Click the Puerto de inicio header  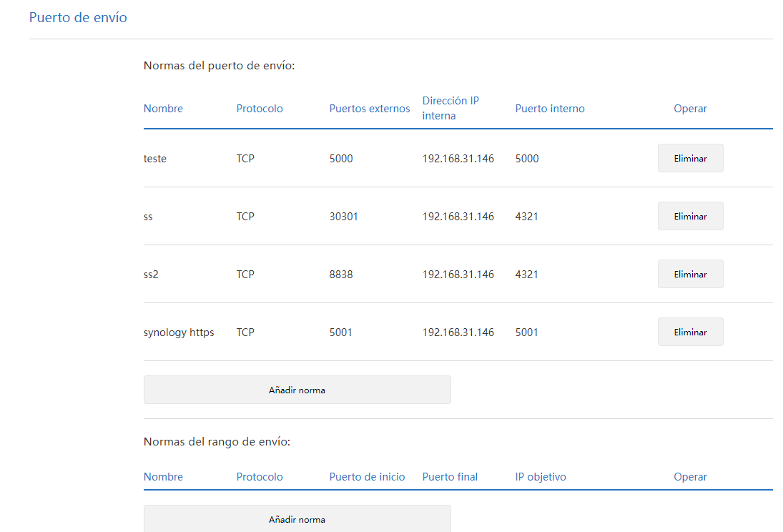tap(367, 476)
